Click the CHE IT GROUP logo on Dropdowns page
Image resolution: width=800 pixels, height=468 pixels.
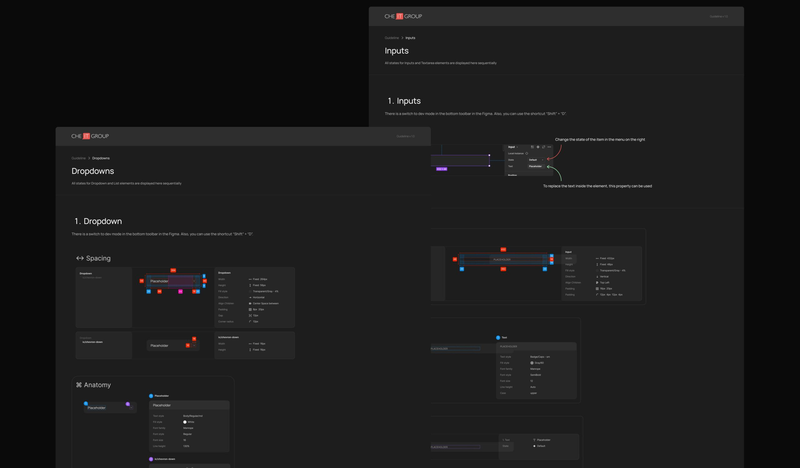pos(90,136)
